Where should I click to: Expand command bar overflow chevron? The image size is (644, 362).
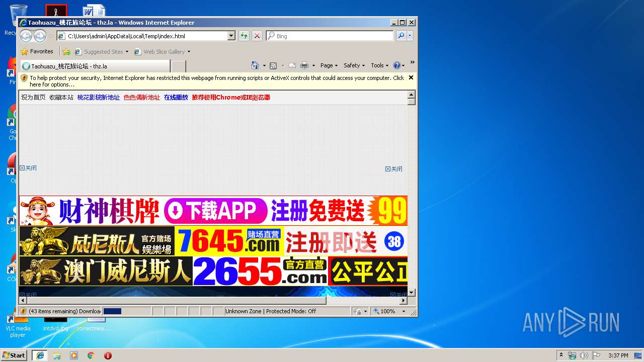click(x=412, y=62)
